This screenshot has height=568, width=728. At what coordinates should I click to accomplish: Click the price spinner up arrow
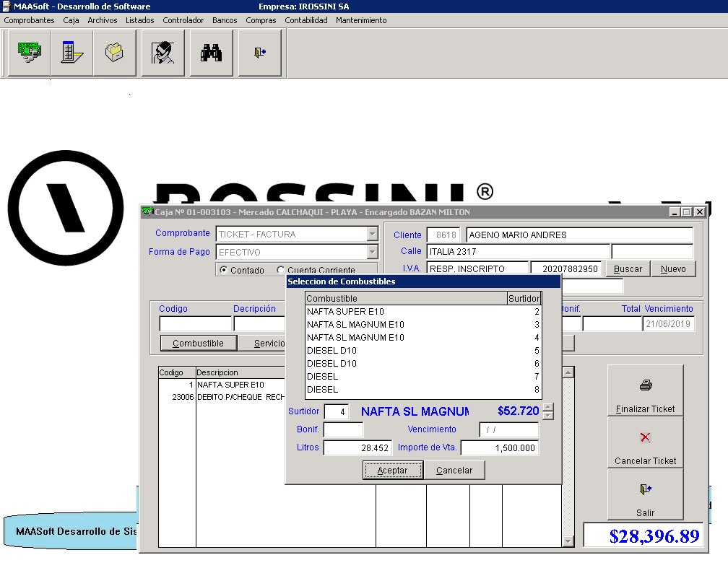[x=548, y=407]
